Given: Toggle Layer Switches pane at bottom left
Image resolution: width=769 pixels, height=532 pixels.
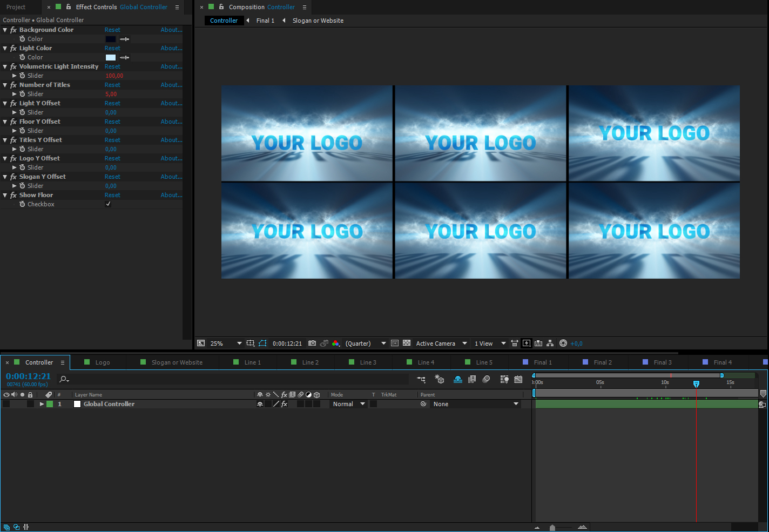Looking at the screenshot, I should [6, 527].
